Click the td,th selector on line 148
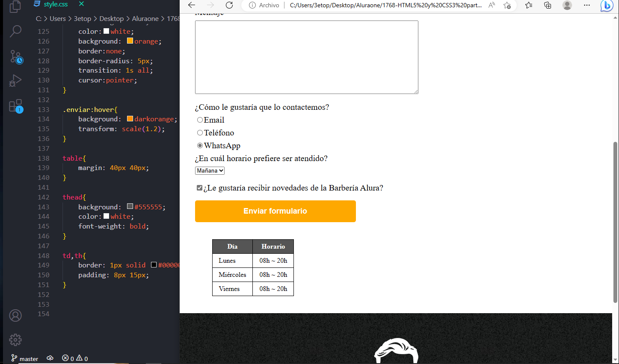 pos(72,255)
